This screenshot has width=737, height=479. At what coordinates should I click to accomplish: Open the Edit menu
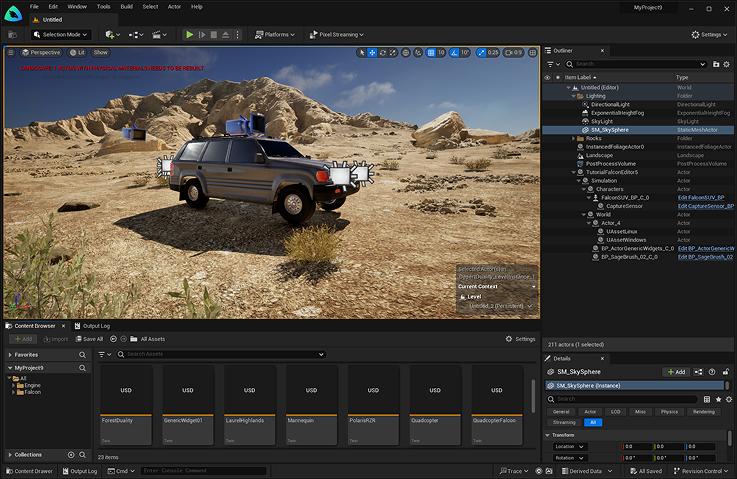[53, 7]
